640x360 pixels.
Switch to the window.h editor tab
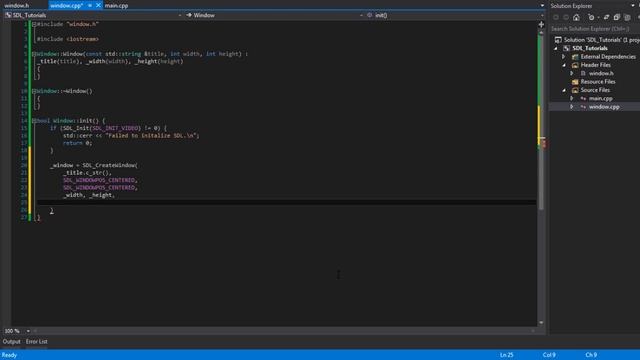(x=17, y=5)
